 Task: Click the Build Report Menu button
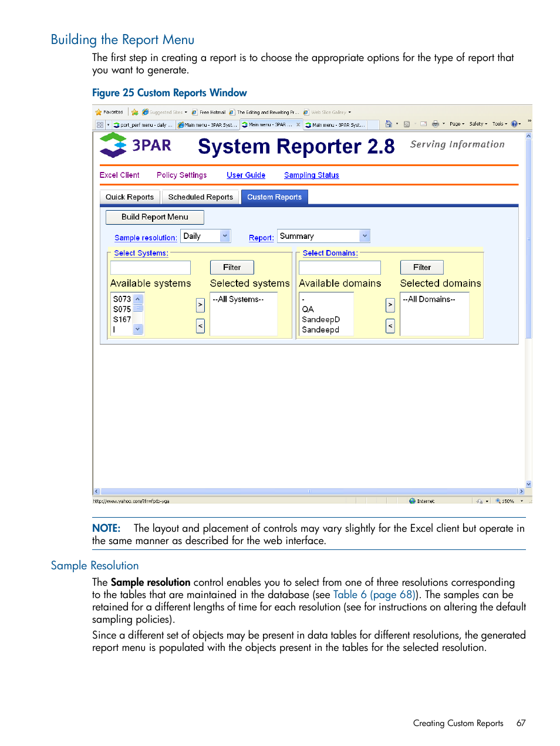point(155,217)
